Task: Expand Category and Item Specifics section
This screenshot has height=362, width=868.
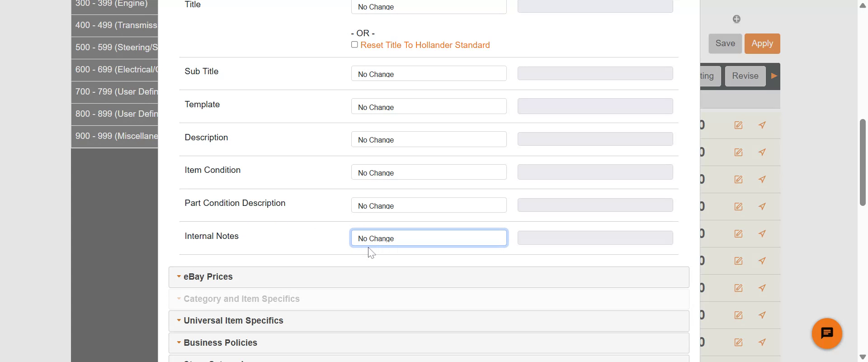Action: (429, 299)
